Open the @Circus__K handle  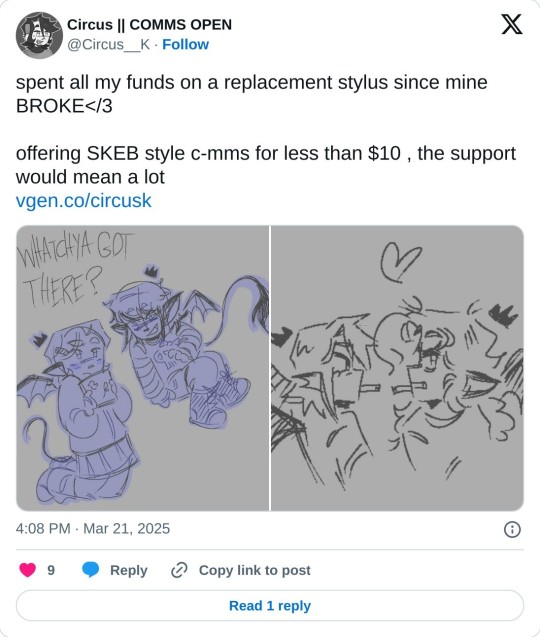coord(108,44)
